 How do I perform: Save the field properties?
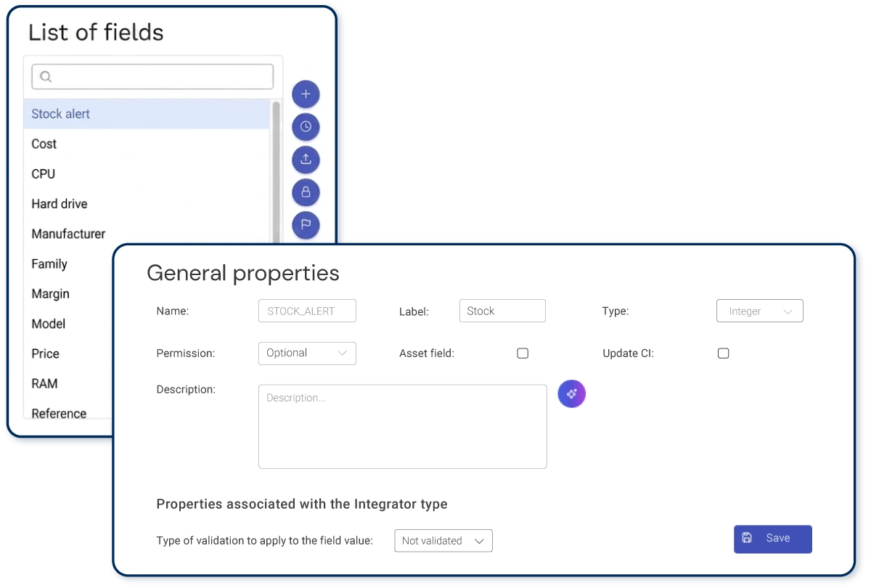[x=772, y=539]
